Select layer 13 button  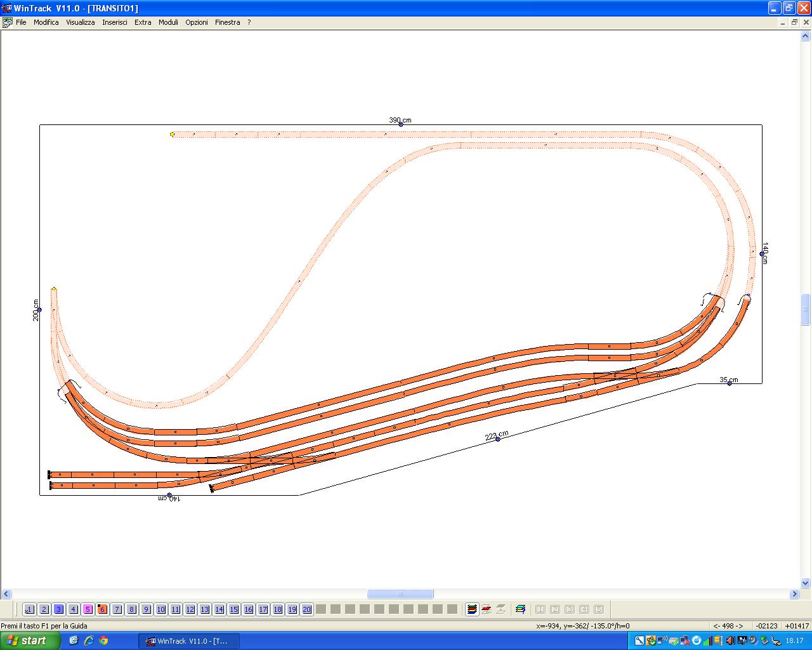(x=204, y=609)
